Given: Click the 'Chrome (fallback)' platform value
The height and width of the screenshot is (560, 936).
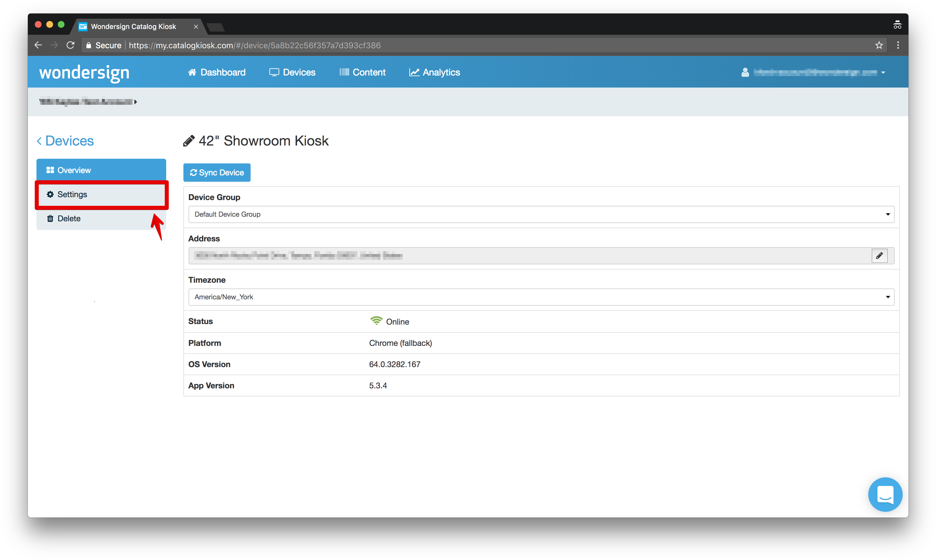Looking at the screenshot, I should click(400, 343).
